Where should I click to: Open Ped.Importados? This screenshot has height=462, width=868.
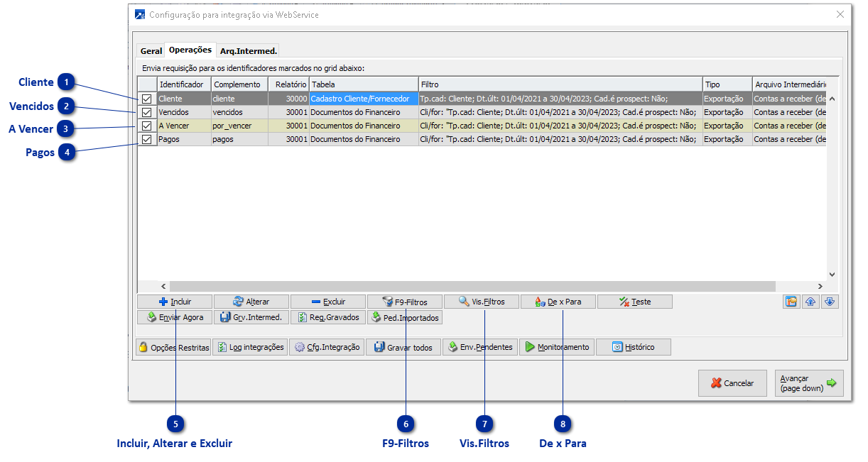[405, 317]
